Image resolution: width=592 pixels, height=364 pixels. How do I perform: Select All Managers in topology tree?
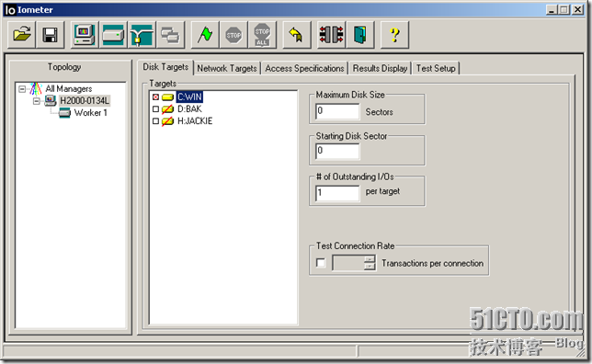(69, 89)
